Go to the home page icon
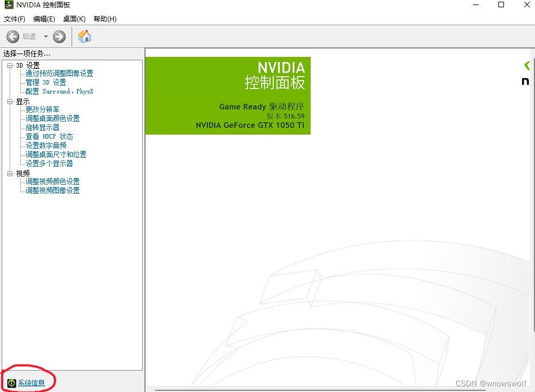Viewport: 535px width, 392px height. pos(85,36)
